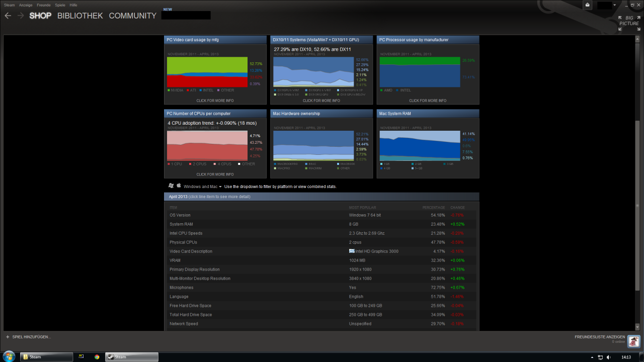
Task: Click the Intel icon beside HD Graphics 3000
Action: point(352,251)
